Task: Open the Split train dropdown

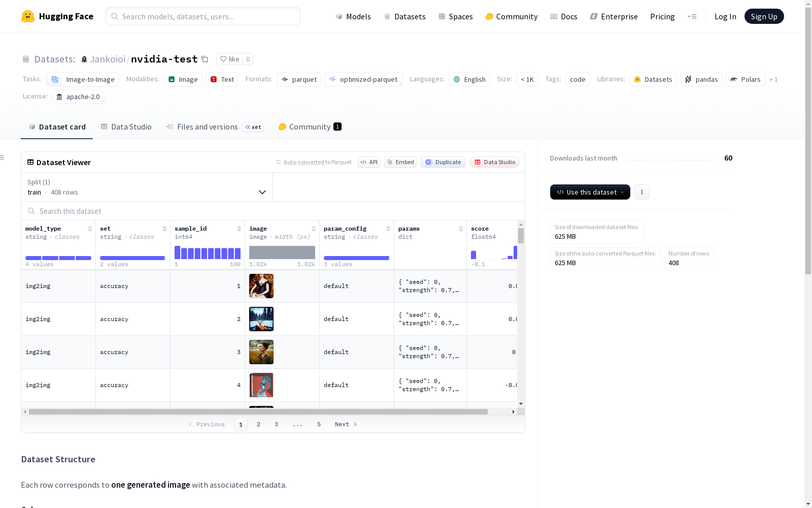Action: 147,187
